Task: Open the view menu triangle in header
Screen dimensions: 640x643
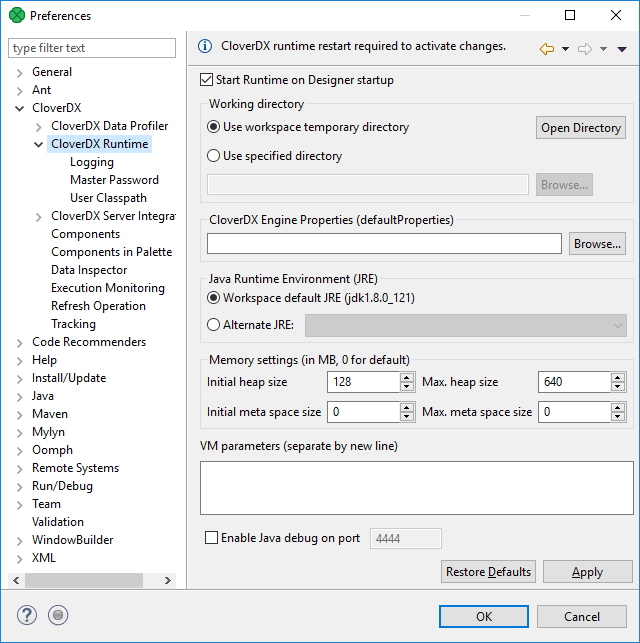Action: [x=621, y=48]
